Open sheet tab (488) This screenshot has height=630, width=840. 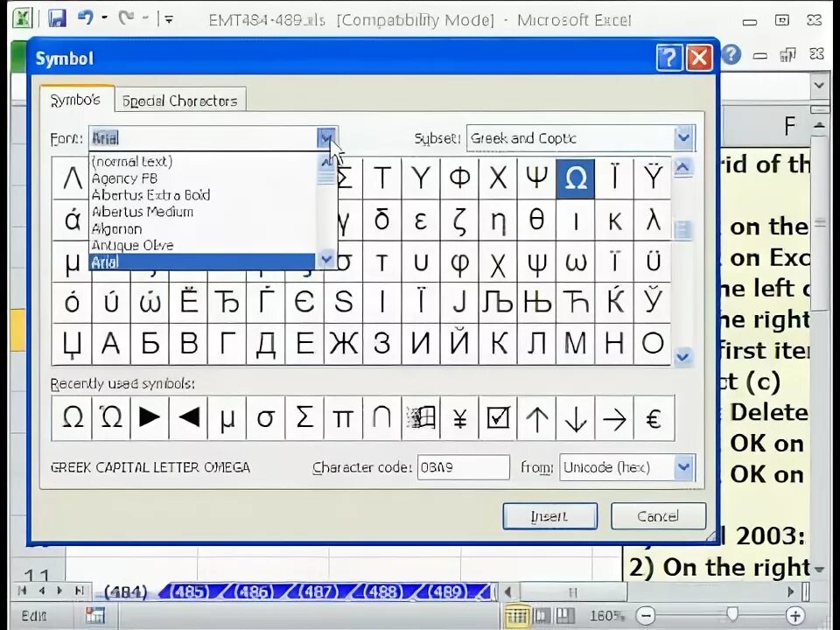click(x=383, y=591)
